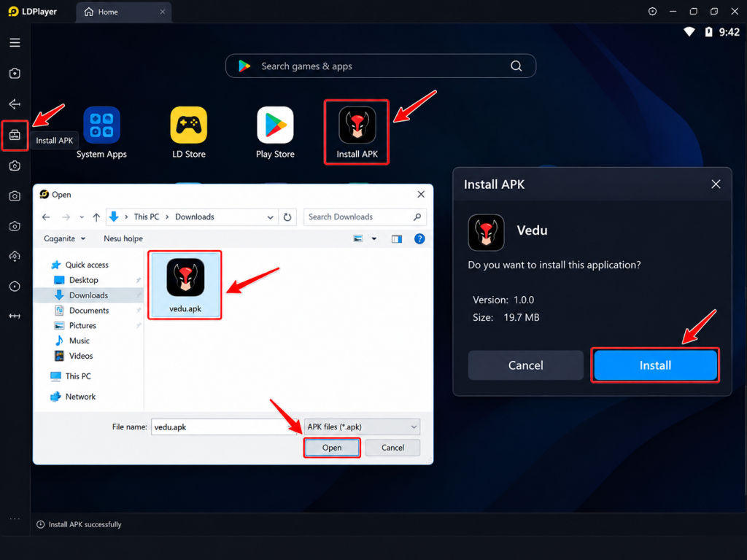Expand the view options dropdown arrow

(374, 238)
